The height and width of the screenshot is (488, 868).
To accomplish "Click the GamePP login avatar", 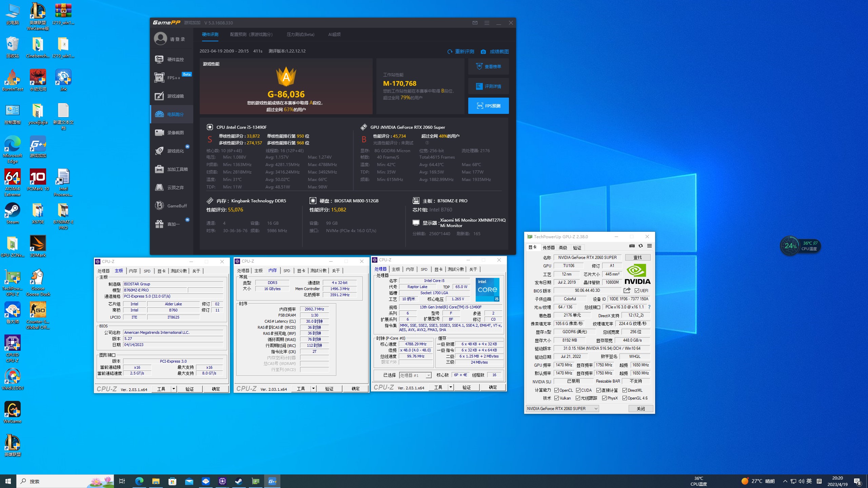I will [160, 39].
